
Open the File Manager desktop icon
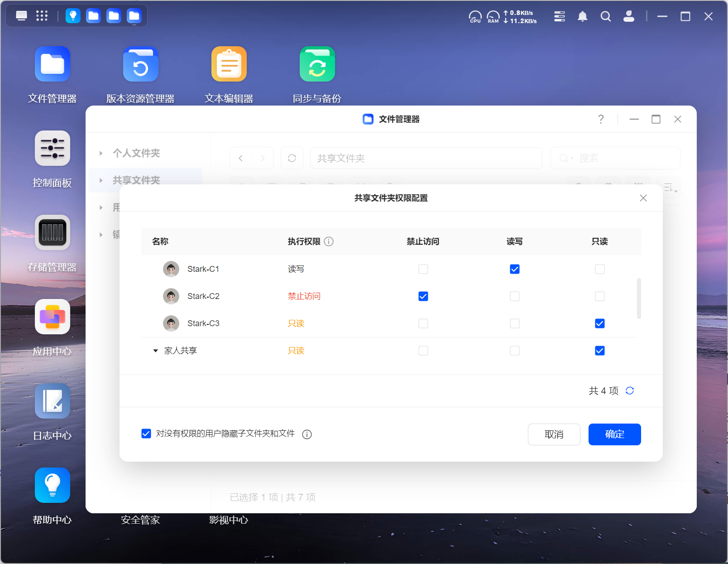(53, 64)
